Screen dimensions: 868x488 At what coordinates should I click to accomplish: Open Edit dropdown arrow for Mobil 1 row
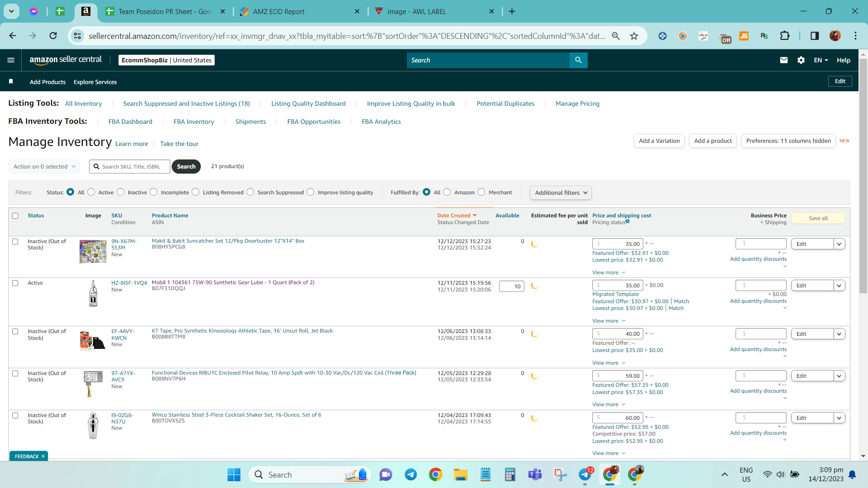840,286
